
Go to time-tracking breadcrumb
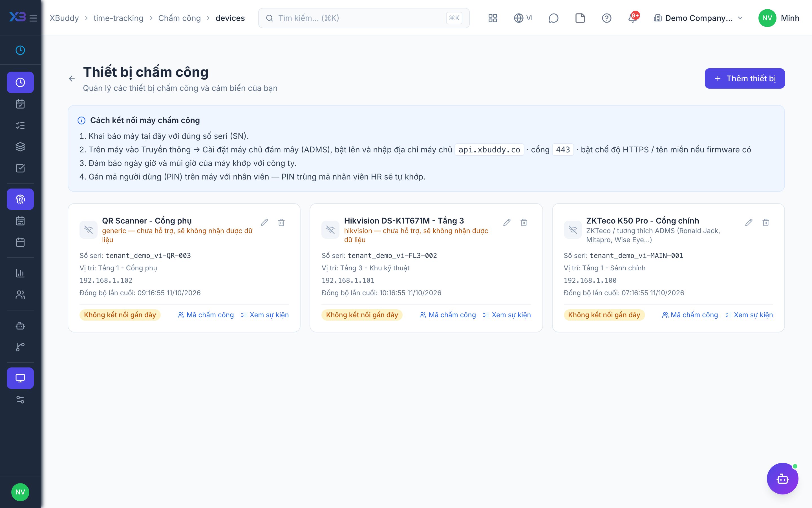118,18
